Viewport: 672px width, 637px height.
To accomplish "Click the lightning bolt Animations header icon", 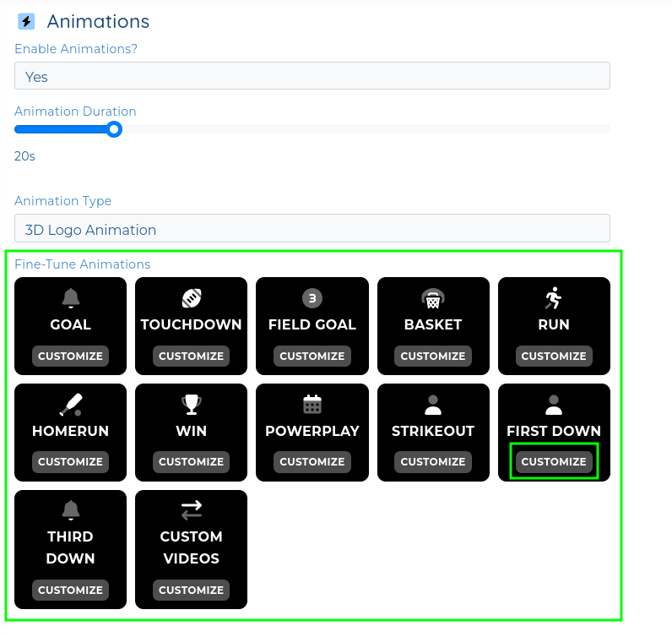I will point(26,22).
